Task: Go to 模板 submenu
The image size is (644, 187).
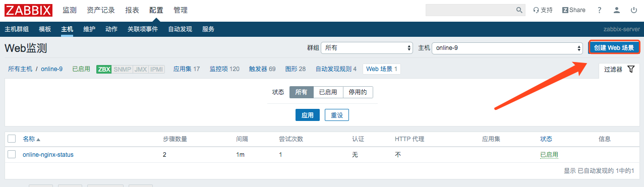Action: point(45,29)
